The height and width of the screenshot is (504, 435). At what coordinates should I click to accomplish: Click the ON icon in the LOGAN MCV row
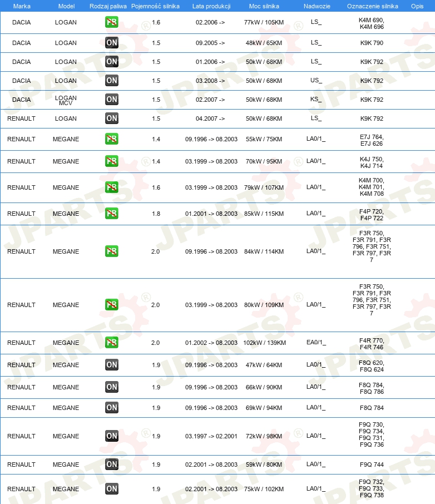click(112, 100)
